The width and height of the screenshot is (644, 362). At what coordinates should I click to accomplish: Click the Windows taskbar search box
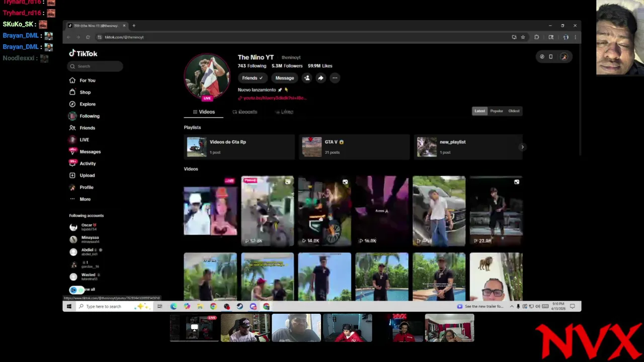pyautogui.click(x=114, y=306)
